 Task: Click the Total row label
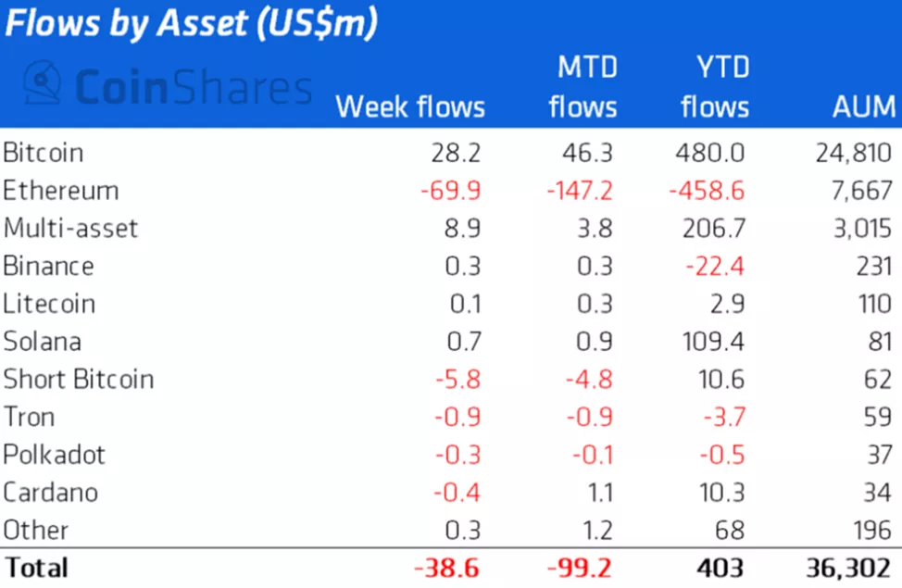pyautogui.click(x=36, y=566)
